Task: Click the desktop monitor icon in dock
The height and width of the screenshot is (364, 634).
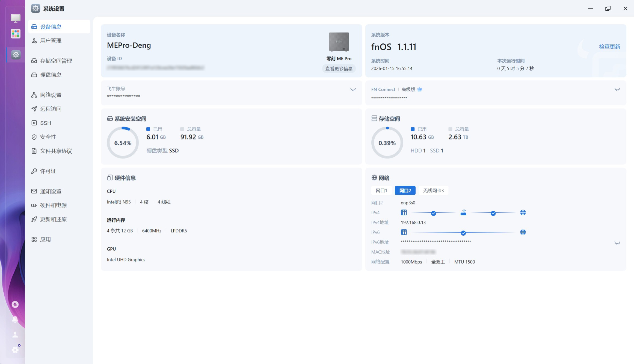Action: tap(16, 18)
